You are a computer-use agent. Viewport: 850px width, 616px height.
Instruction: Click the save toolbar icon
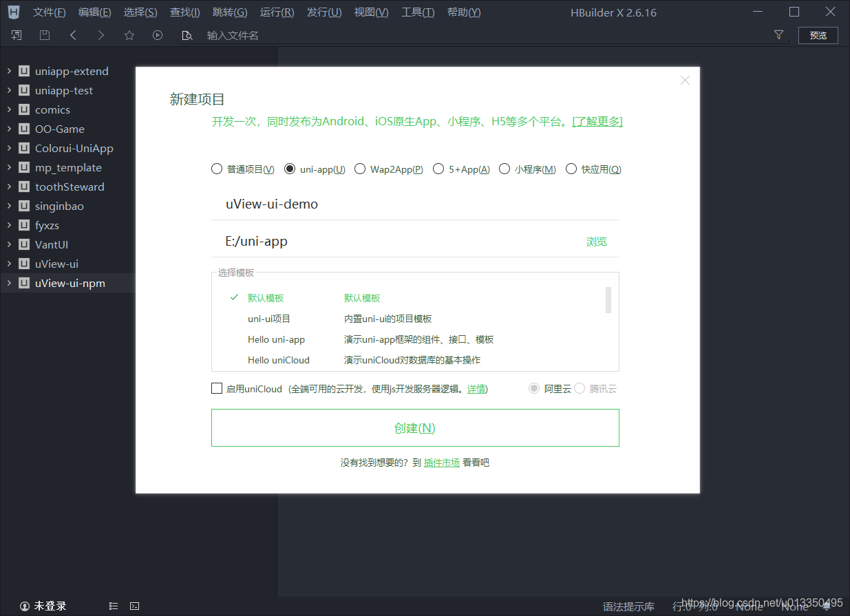pos(45,35)
